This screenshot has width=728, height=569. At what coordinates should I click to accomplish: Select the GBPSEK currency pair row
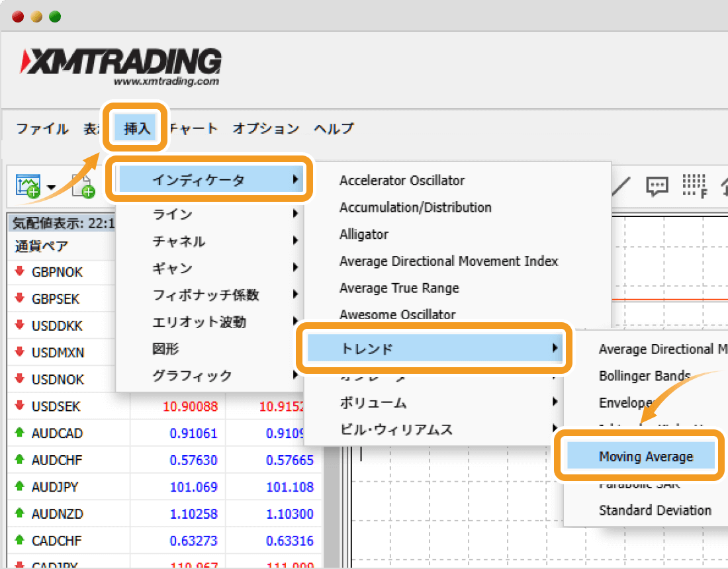[62, 299]
